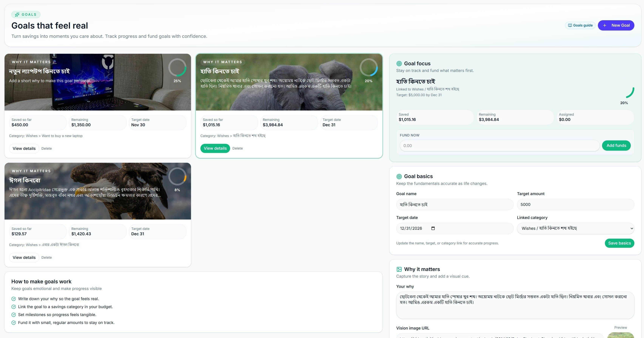
Task: Click the checkmark beside 'Fund it with small, regular amounts'
Action: pyautogui.click(x=13, y=323)
